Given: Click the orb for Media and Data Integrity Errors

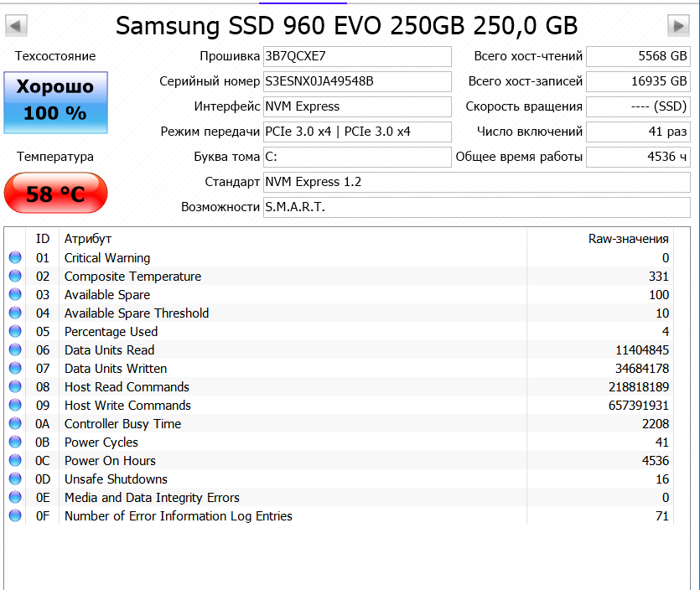Looking at the screenshot, I should (x=15, y=498).
